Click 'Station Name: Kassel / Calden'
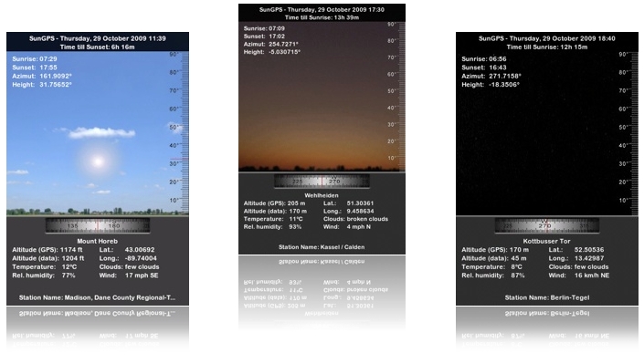Image resolution: width=644 pixels, height=364 pixels. point(322,247)
